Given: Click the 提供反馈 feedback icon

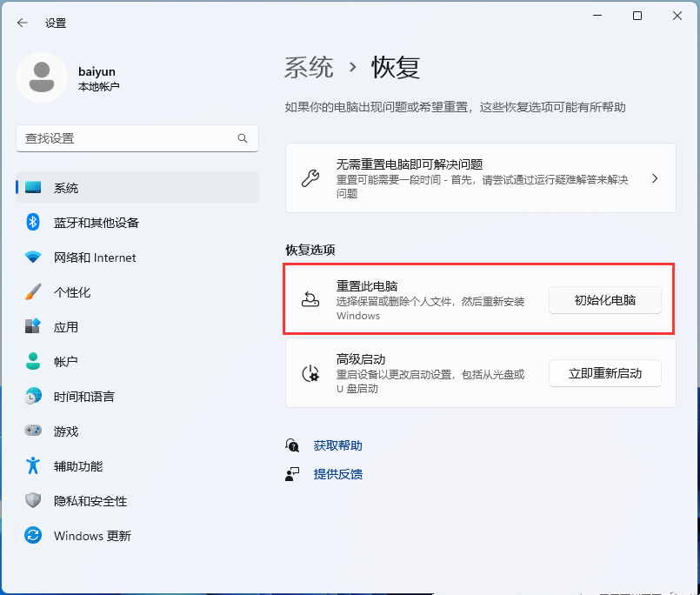Looking at the screenshot, I should click(292, 474).
